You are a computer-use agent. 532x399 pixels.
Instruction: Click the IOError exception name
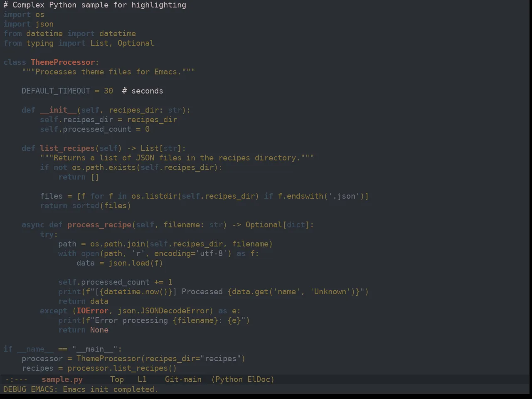(x=92, y=311)
